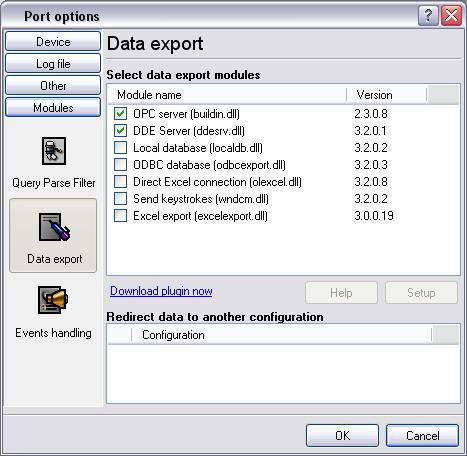Click version value 3.2.0.3
This screenshot has width=467, height=456.
371,165
